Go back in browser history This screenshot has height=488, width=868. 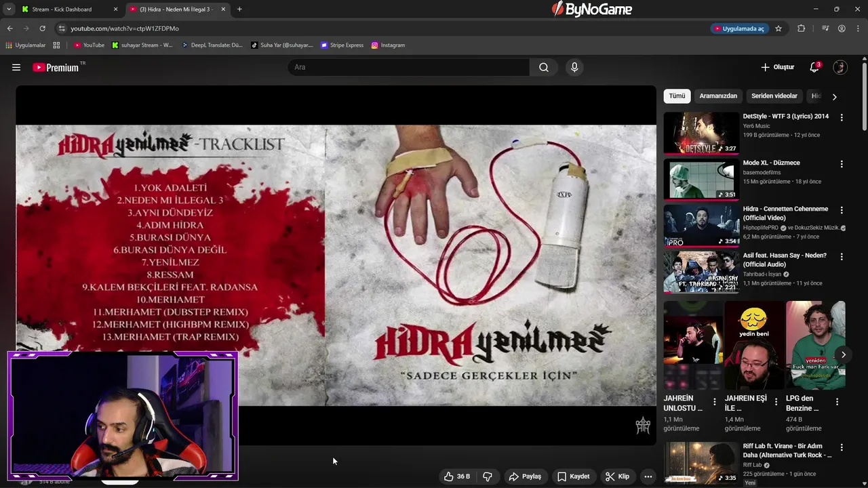click(9, 28)
